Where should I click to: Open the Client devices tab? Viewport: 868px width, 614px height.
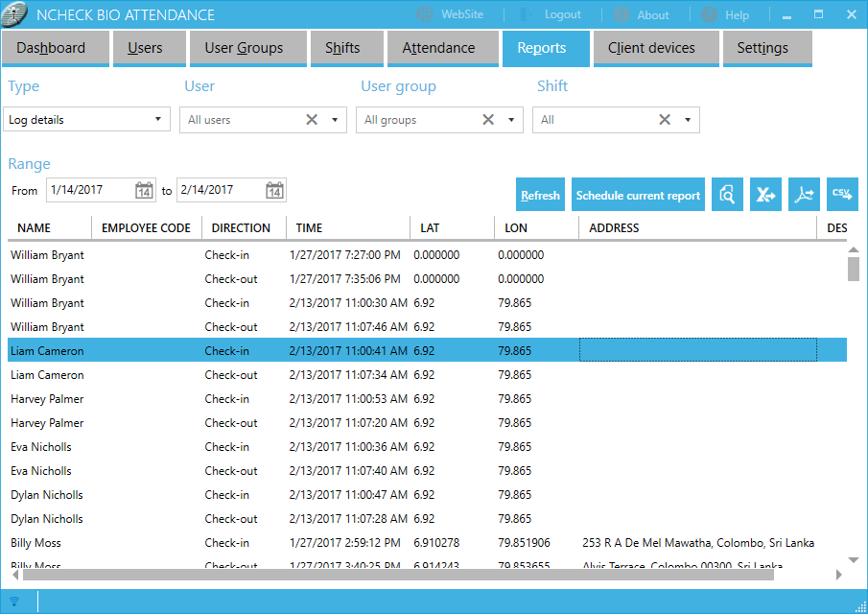pyautogui.click(x=651, y=48)
